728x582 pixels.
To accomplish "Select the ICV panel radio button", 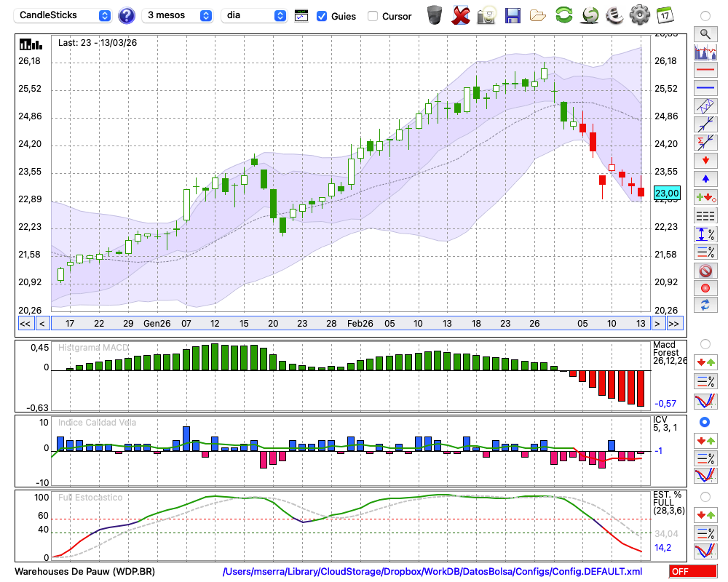I will tap(705, 422).
